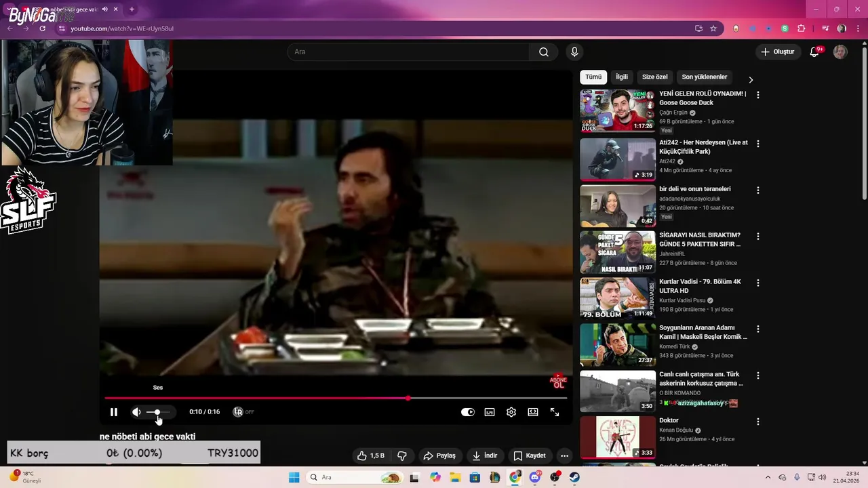The width and height of the screenshot is (868, 488).
Task: Adjust the volume slider knob
Action: point(157,412)
